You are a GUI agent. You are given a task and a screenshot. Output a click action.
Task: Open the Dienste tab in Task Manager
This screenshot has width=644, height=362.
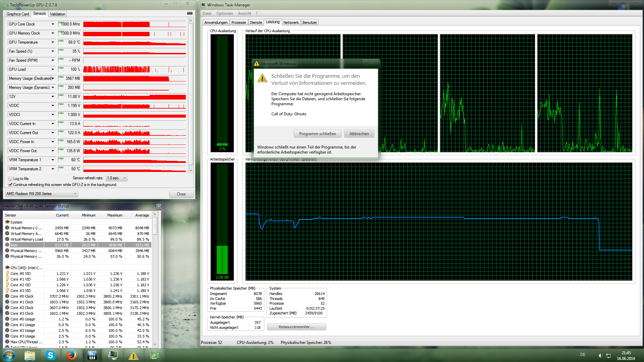click(x=256, y=22)
